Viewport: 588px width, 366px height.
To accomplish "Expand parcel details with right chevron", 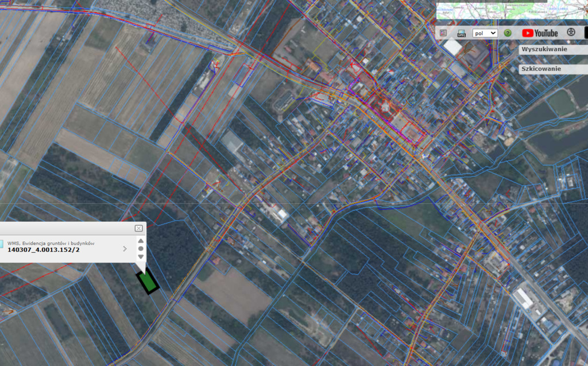I will pos(125,249).
